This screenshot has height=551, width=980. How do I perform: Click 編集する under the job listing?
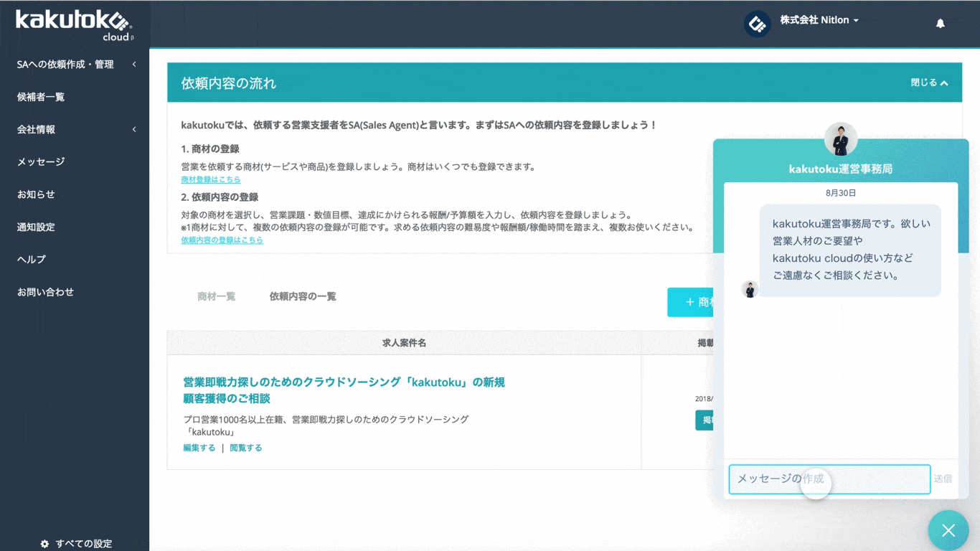point(199,448)
